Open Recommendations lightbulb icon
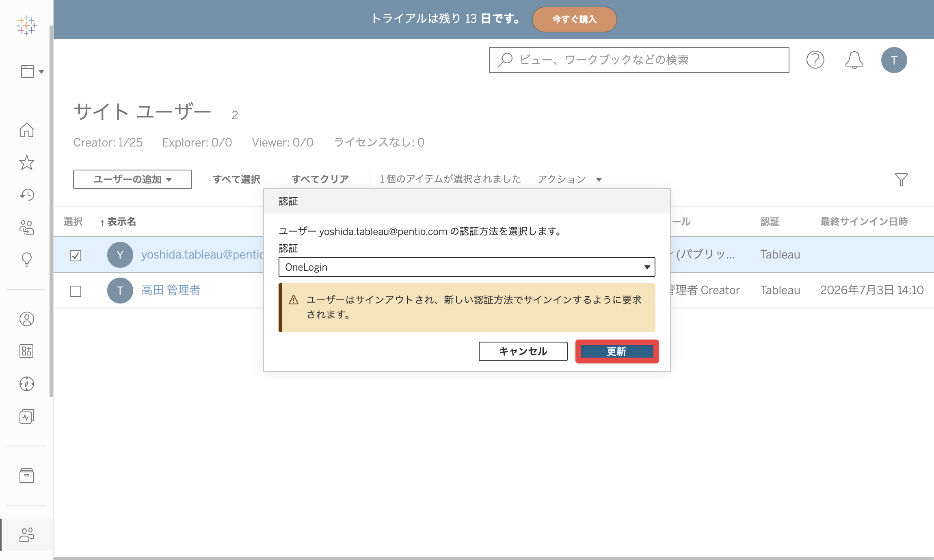This screenshot has width=934, height=560. pos(27,260)
